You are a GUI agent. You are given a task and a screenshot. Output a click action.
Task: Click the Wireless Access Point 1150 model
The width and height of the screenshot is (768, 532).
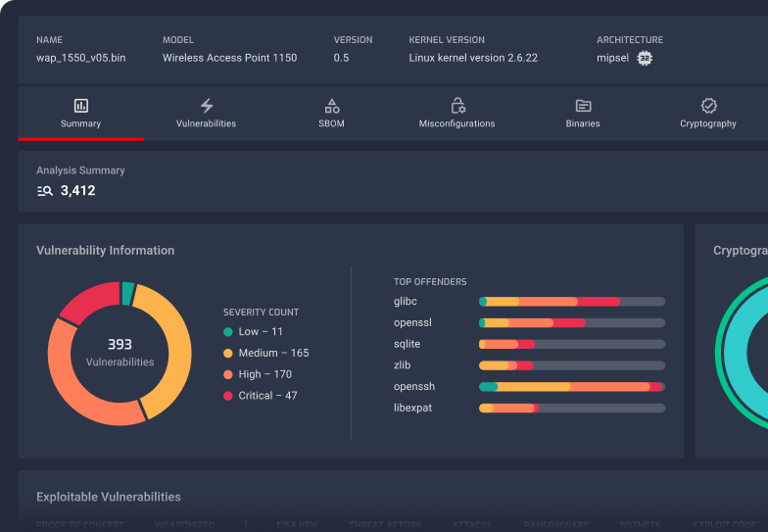(229, 58)
